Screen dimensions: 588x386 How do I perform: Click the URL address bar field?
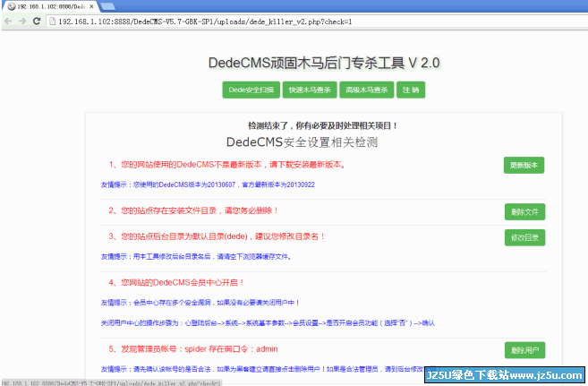[x=268, y=21]
